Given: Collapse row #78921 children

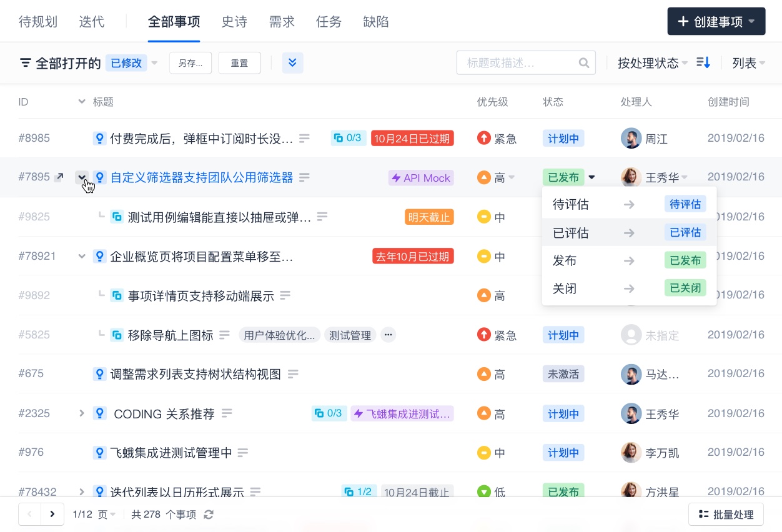Looking at the screenshot, I should 81,256.
